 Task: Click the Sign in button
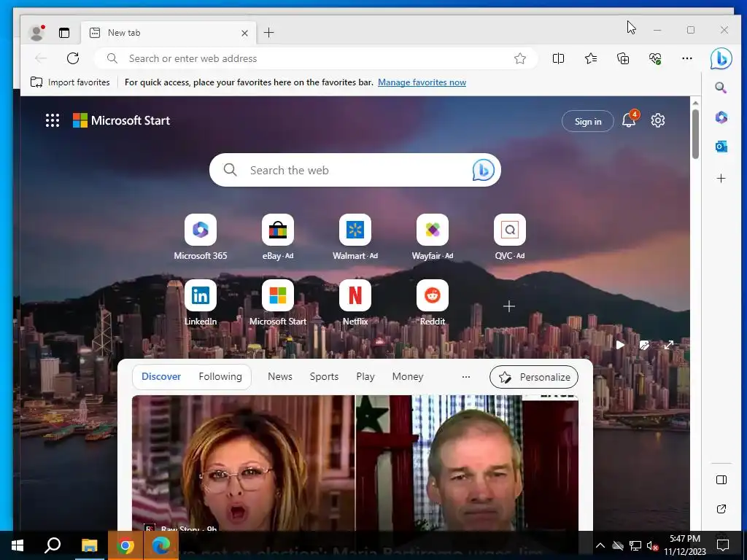588,122
